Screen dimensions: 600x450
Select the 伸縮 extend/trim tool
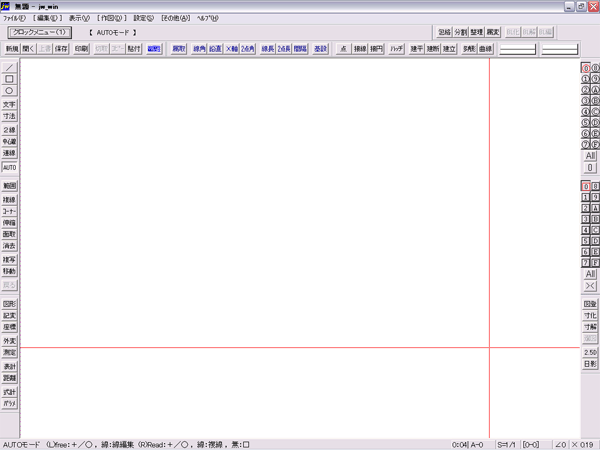point(9,223)
